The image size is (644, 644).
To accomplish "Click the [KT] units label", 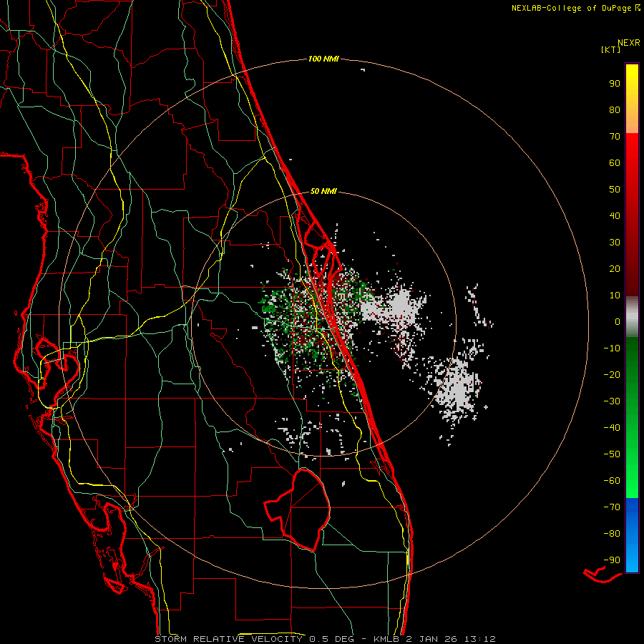I will pyautogui.click(x=610, y=49).
